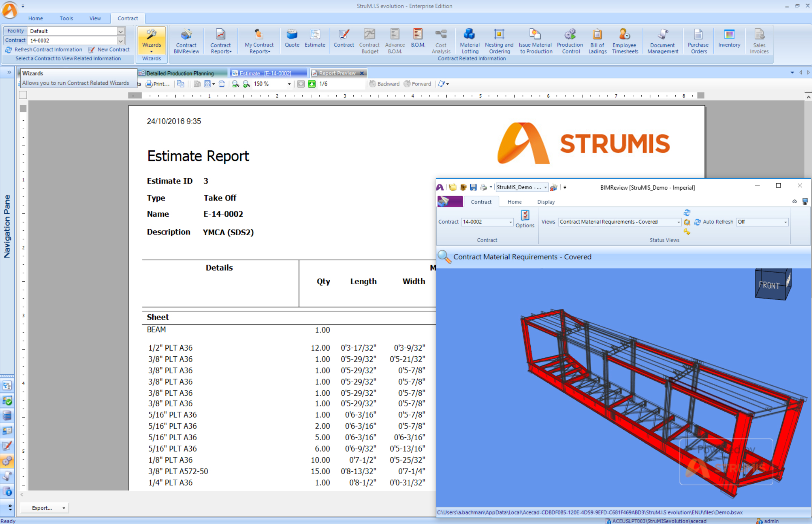The image size is (812, 524).
Task: Open Material Lotting
Action: pos(470,41)
